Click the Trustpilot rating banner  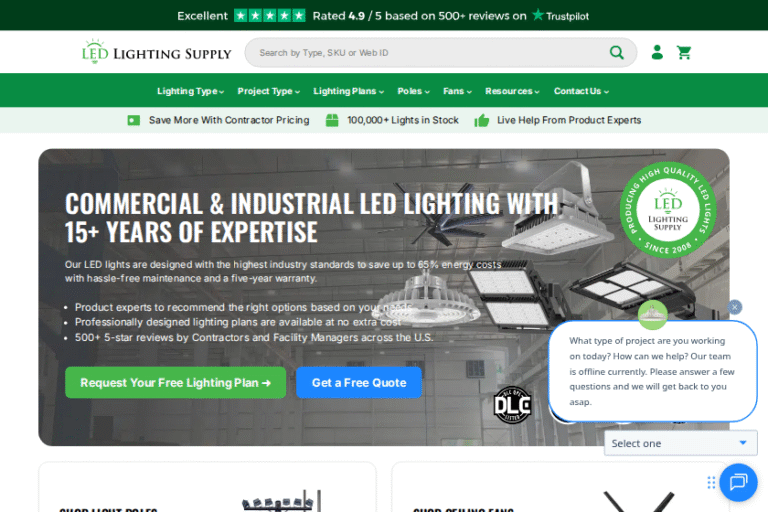coord(383,16)
